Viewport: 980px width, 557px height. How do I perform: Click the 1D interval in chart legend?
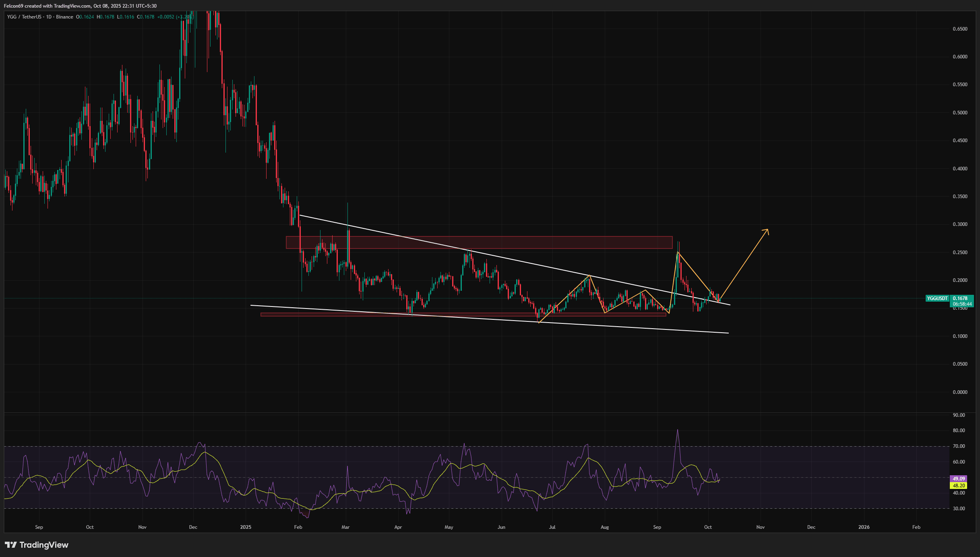point(49,17)
